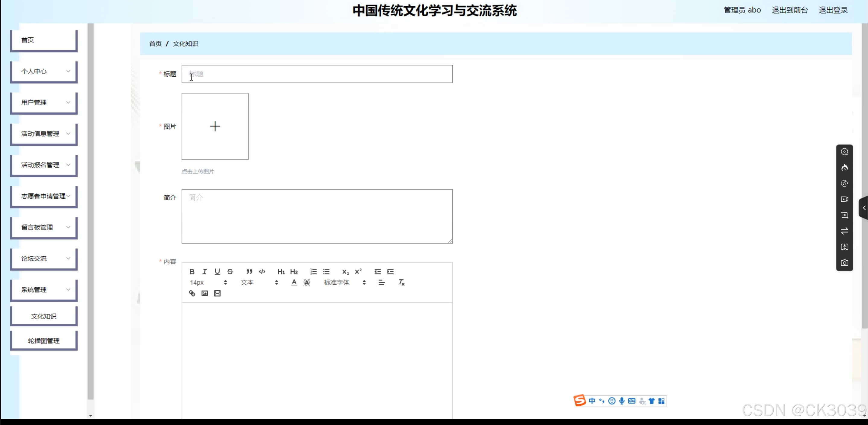868x425 pixels.
Task: Insert video into editor content
Action: pos(217,293)
